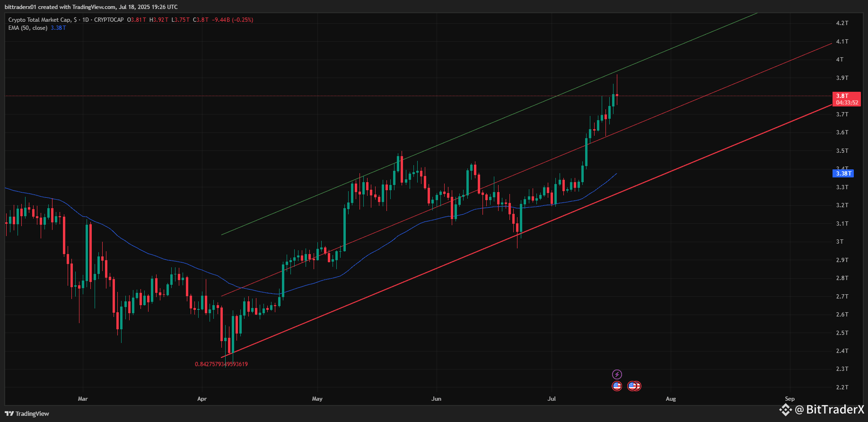Screen dimensions: 868x422
Task: Click the purple lightning event icon
Action: tap(617, 374)
